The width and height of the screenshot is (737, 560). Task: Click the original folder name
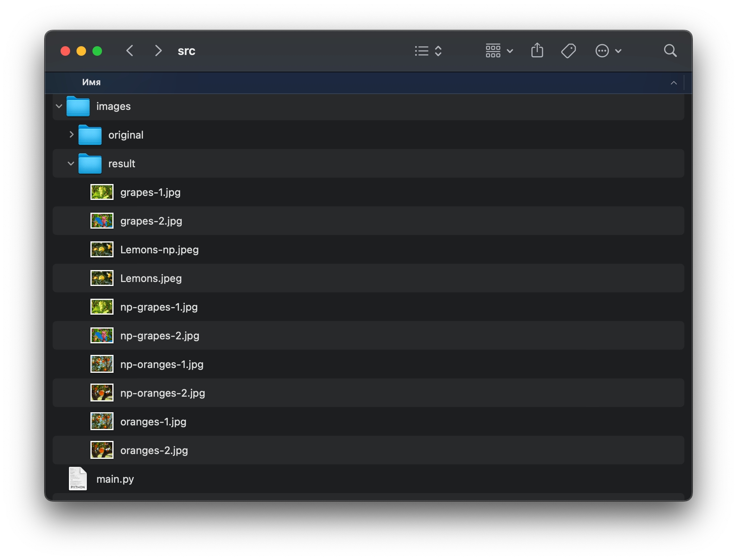click(126, 135)
